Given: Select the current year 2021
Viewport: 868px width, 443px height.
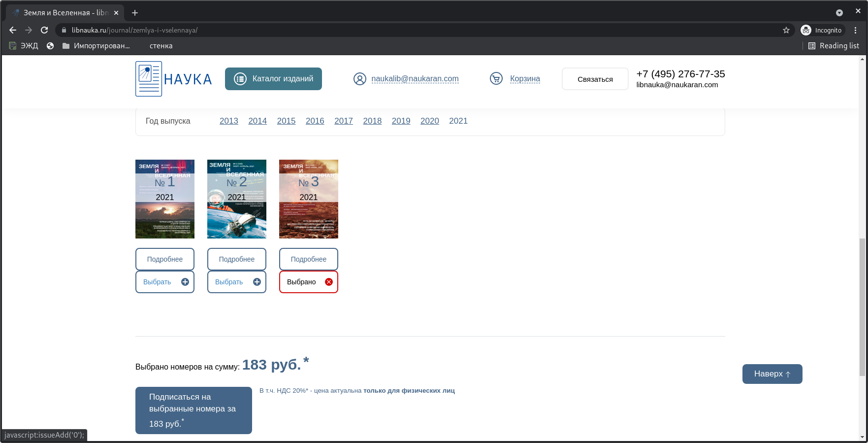Looking at the screenshot, I should click(458, 121).
